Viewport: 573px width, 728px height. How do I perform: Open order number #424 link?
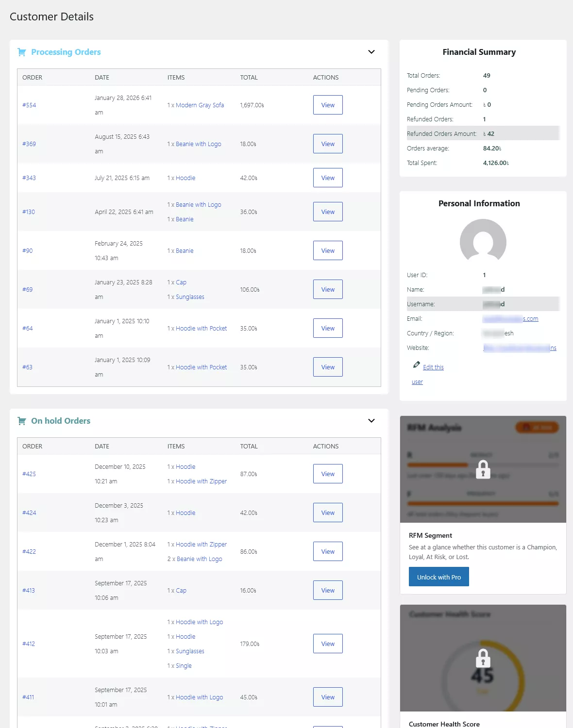point(29,513)
